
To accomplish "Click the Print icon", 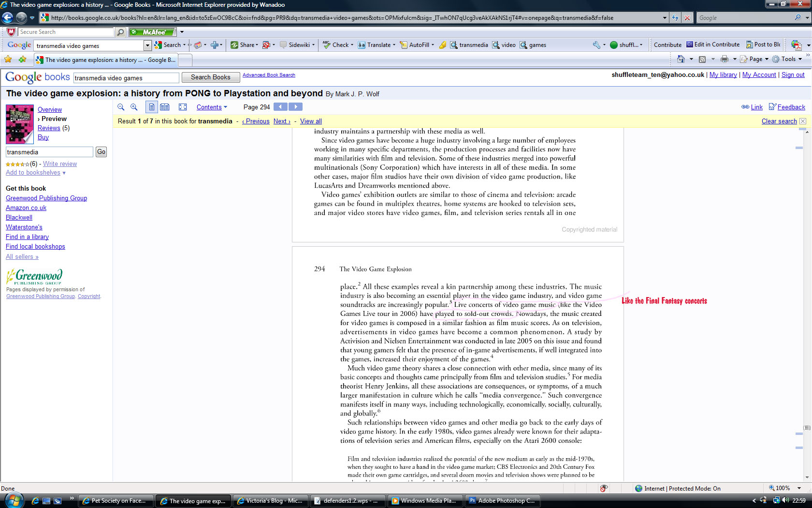I will [x=724, y=59].
